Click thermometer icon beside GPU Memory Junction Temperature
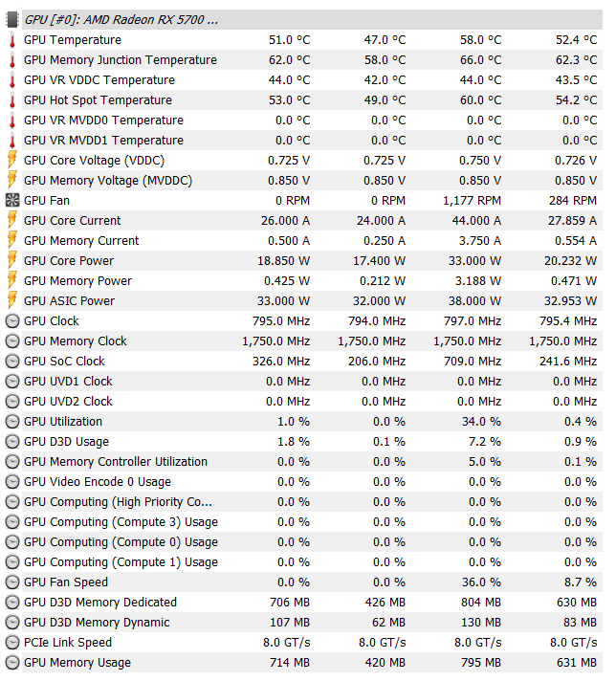 12,60
